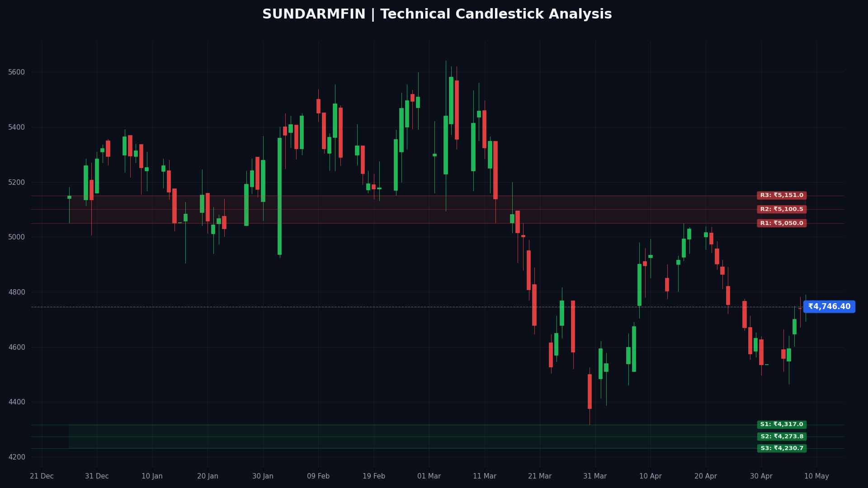Click the current price tag ₹4,746.40
Image resolution: width=868 pixels, height=488 pixels.
(829, 307)
